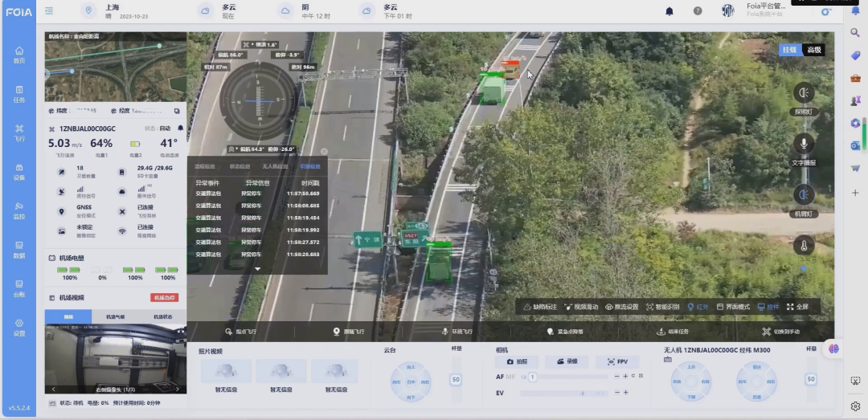868x420 pixels.
Task: Collapse the left sidebar menu
Action: pyautogui.click(x=50, y=11)
